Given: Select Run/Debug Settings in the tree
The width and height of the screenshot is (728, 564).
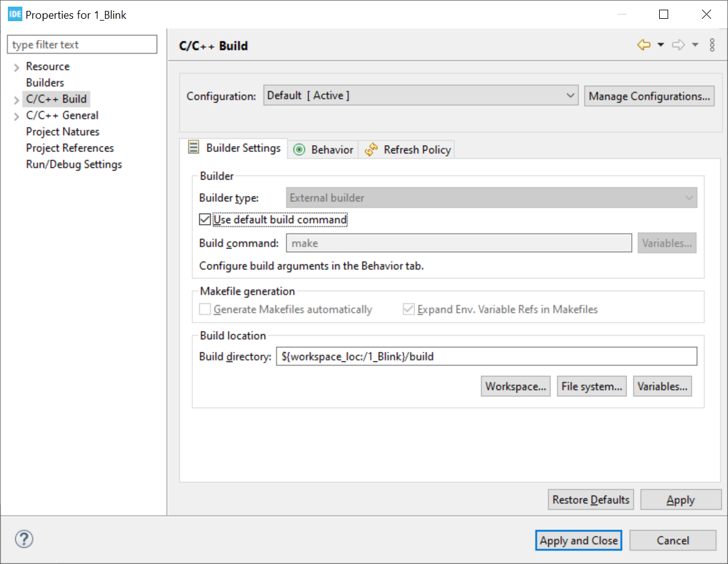Looking at the screenshot, I should pos(74,164).
